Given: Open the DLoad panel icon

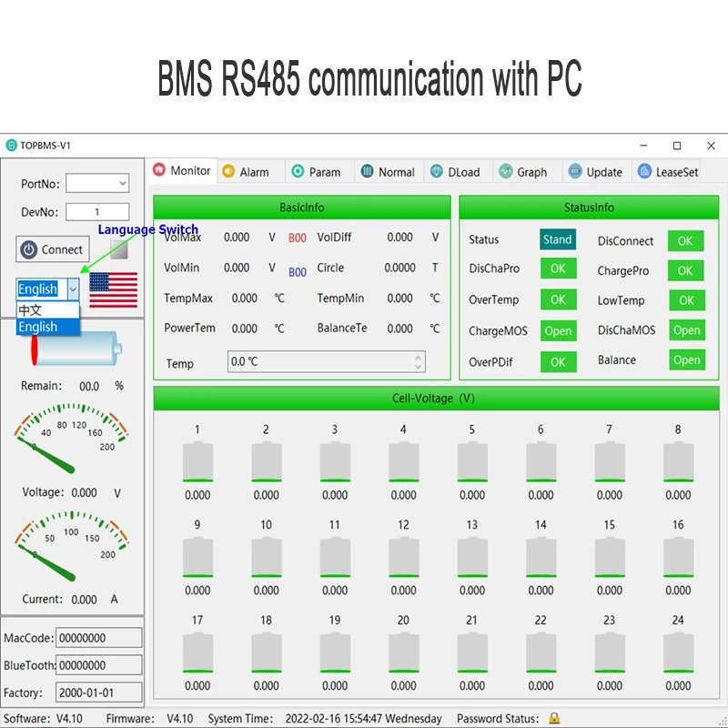Looking at the screenshot, I should [437, 171].
